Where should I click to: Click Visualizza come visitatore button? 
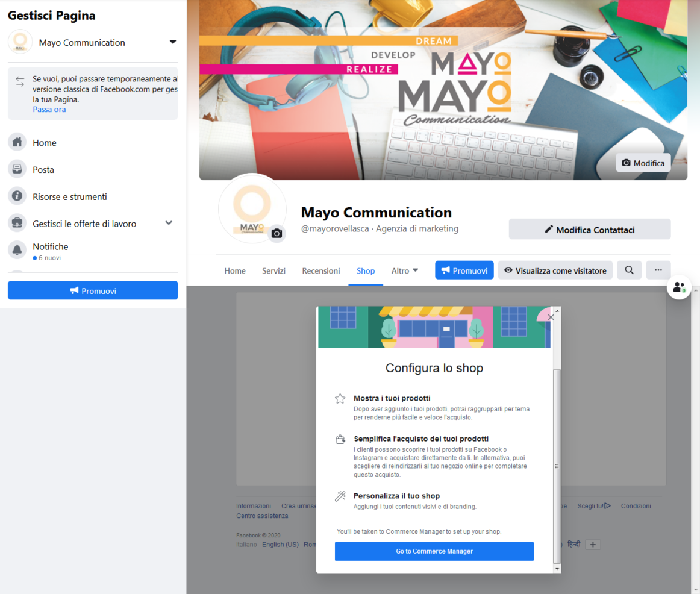[x=555, y=270]
